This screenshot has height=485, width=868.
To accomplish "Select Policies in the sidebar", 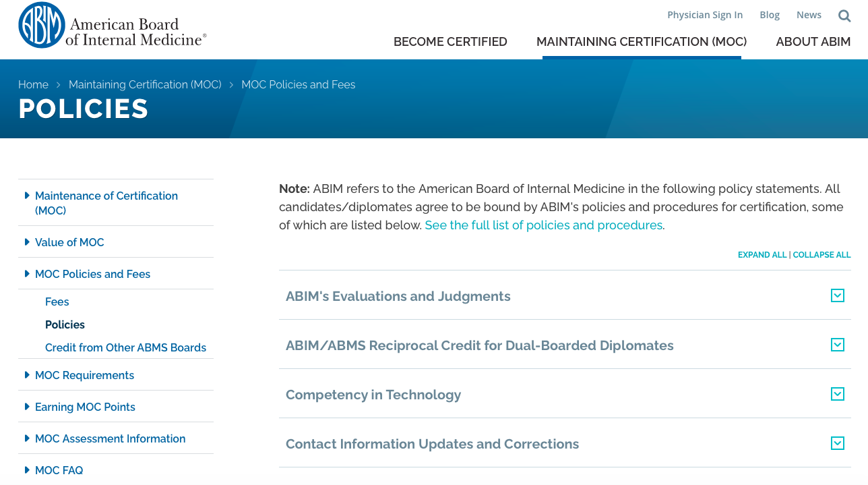I will [65, 324].
